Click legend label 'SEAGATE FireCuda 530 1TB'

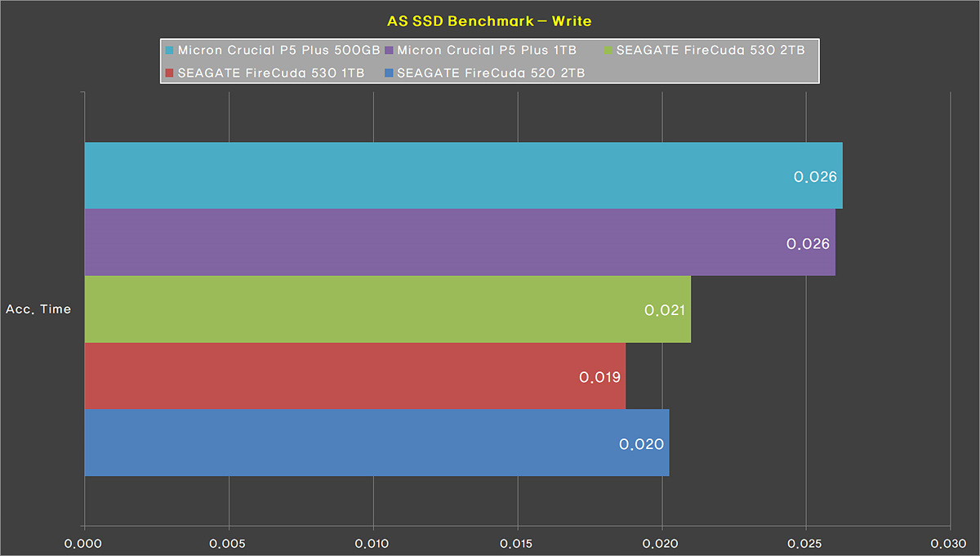(271, 73)
